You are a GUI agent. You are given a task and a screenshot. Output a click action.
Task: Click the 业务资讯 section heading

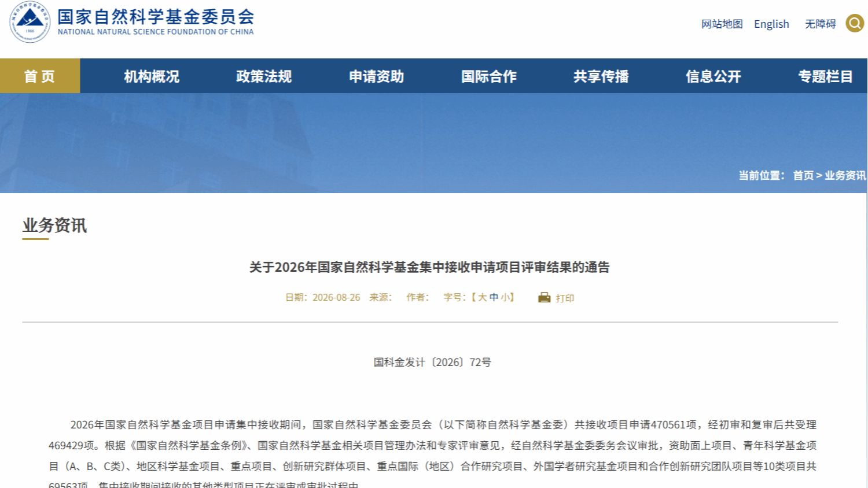(x=54, y=225)
